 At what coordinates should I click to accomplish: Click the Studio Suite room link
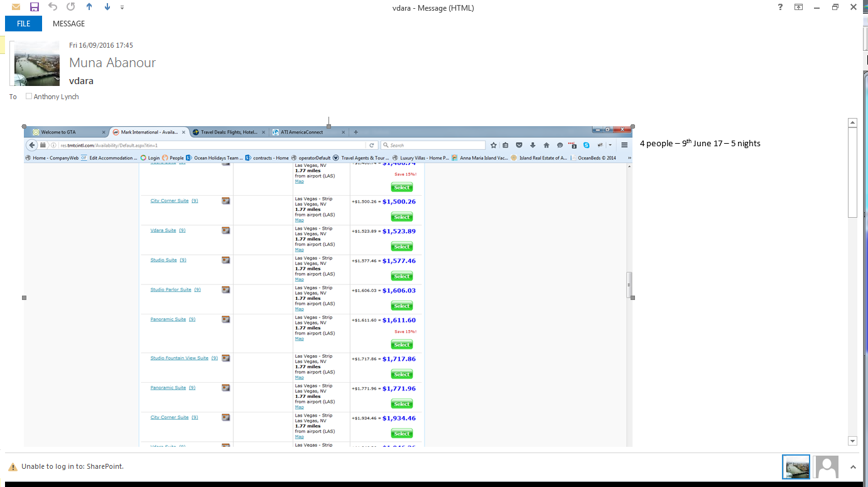point(163,260)
